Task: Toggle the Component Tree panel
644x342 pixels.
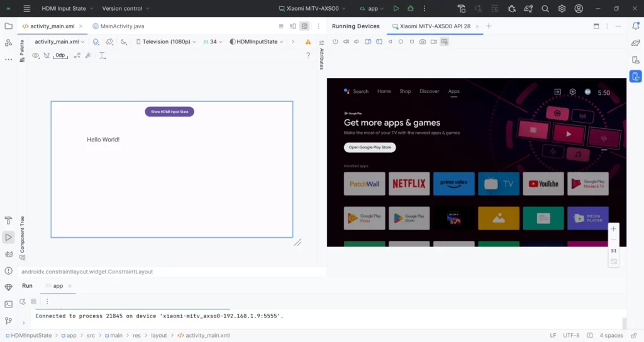Action: (x=22, y=238)
